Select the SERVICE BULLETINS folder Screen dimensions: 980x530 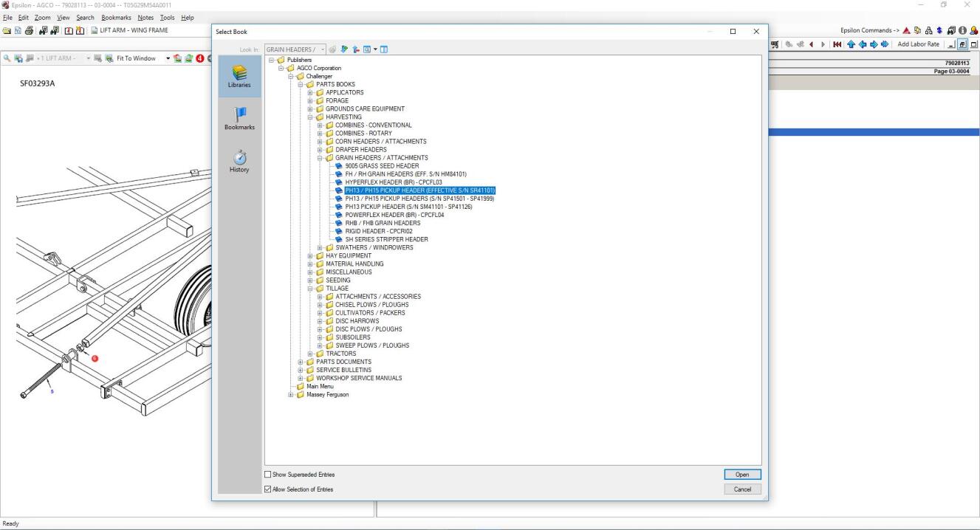click(x=343, y=370)
